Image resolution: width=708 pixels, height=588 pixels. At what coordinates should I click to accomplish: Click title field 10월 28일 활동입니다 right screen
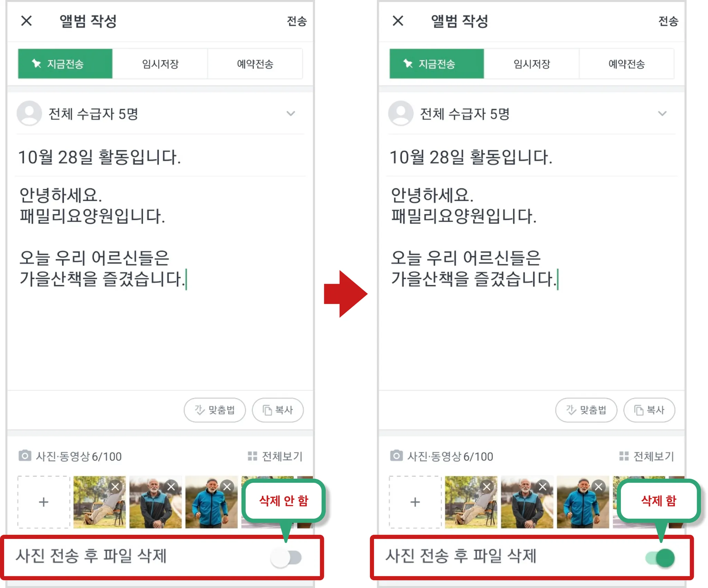531,157
